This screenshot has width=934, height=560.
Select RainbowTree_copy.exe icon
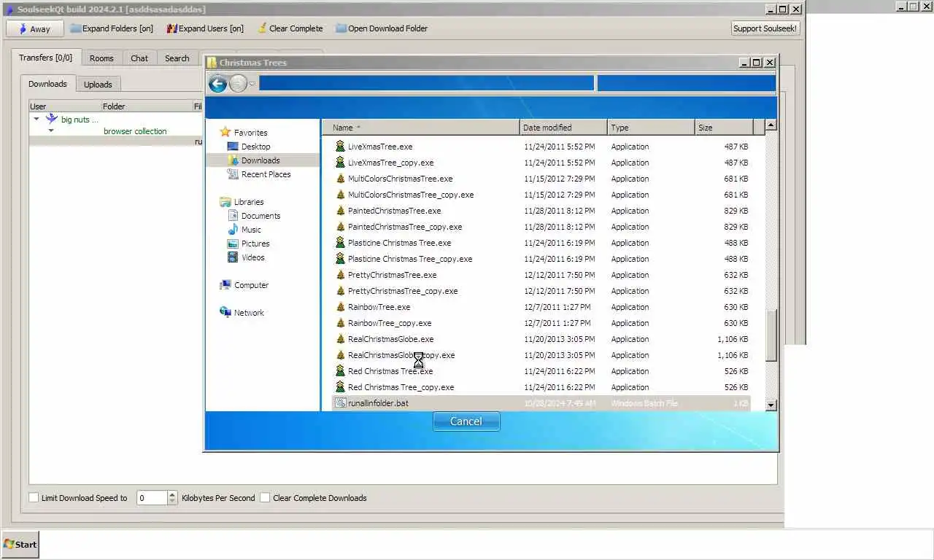340,323
